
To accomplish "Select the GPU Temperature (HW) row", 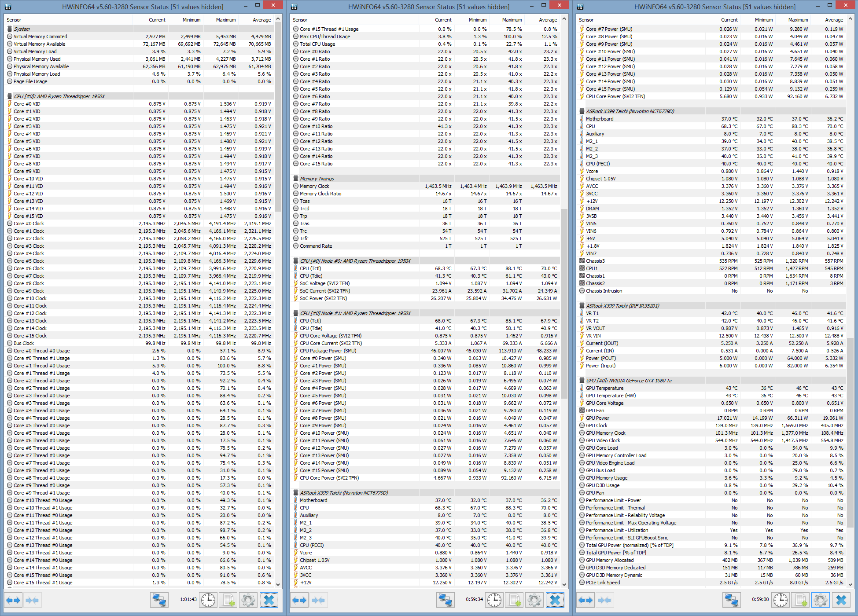I will (713, 396).
